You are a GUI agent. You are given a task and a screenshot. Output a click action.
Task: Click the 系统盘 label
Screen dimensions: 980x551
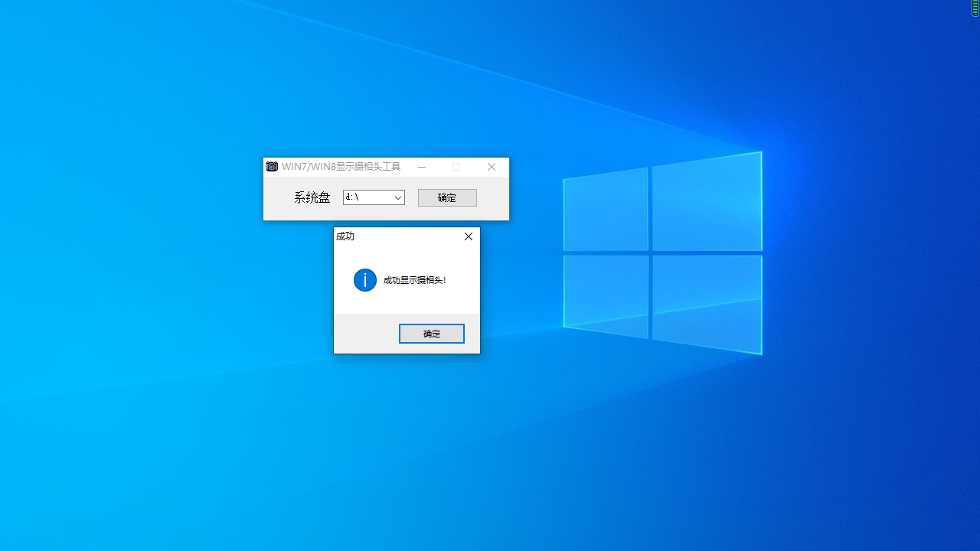coord(312,197)
